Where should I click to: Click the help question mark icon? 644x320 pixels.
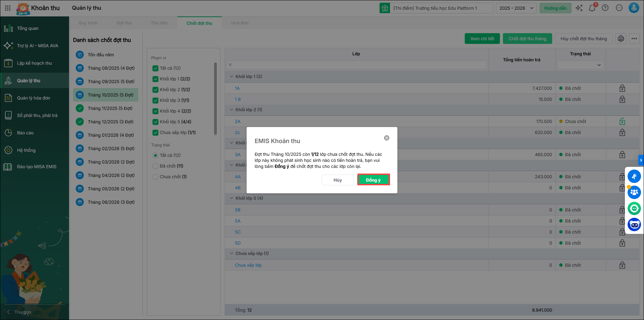(x=605, y=8)
